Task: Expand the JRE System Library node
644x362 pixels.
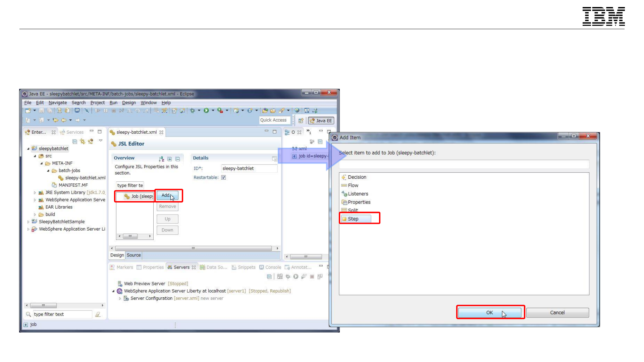Action: 35,193
